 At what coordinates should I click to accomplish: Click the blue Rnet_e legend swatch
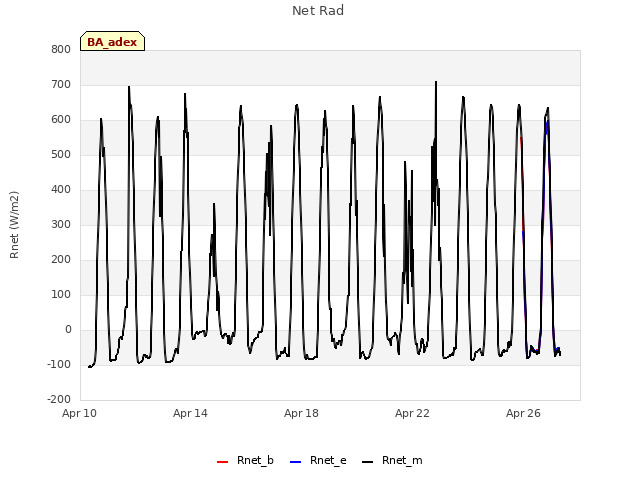(x=295, y=462)
